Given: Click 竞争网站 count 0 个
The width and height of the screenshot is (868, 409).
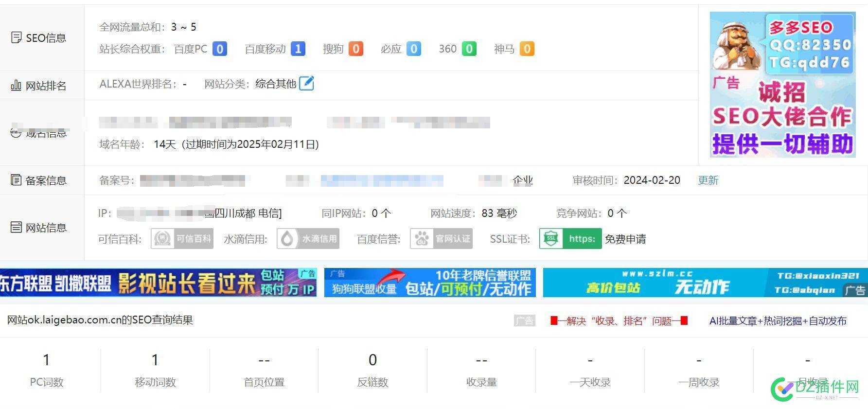Looking at the screenshot, I should [617, 213].
